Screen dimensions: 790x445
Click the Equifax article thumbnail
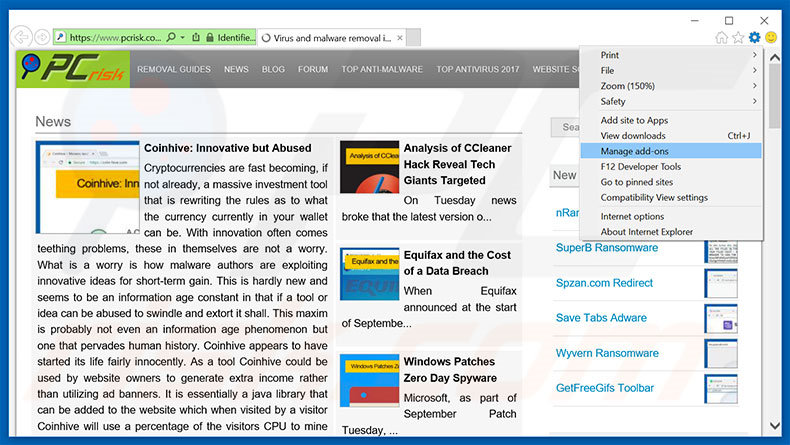pyautogui.click(x=369, y=274)
